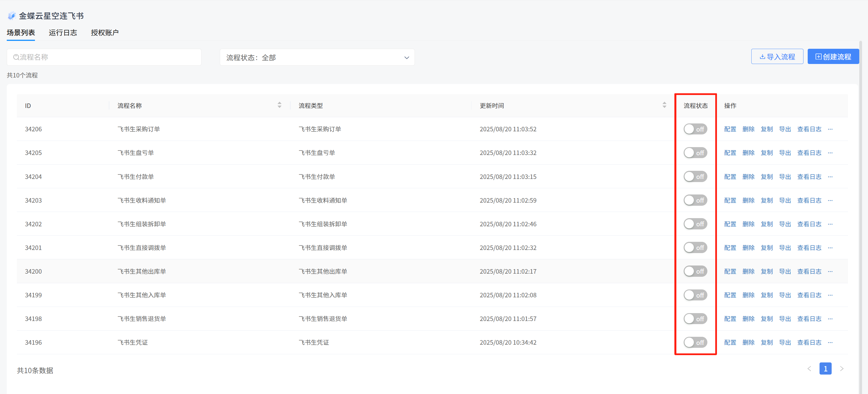Click the 导入流程 button
Image resolution: width=868 pixels, height=394 pixels.
[x=777, y=57]
